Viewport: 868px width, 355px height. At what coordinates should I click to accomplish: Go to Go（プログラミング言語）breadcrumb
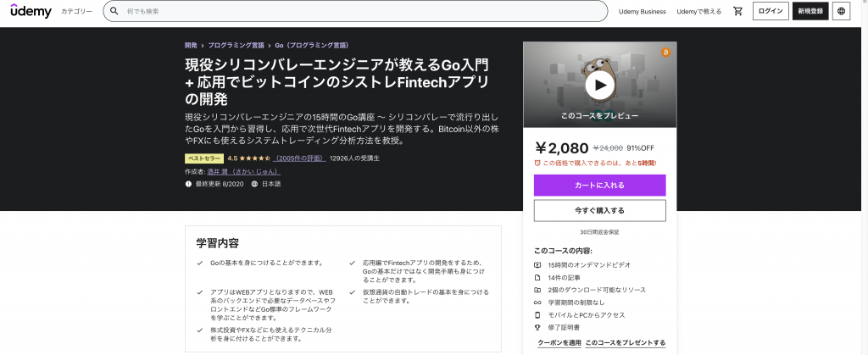point(312,46)
